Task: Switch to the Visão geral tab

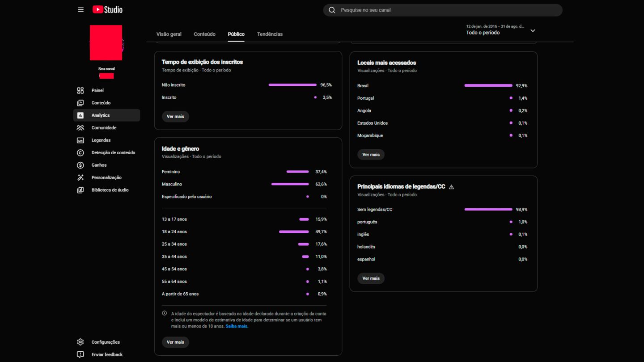Action: pos(169,34)
